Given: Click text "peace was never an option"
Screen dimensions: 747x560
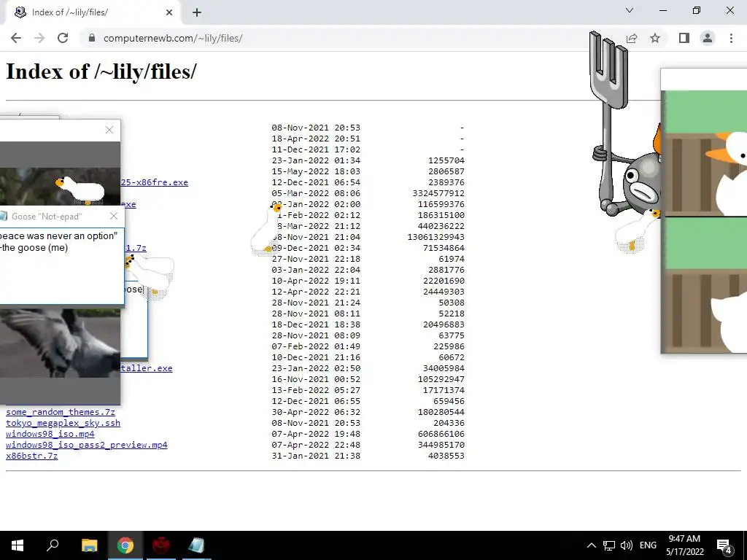Looking at the screenshot, I should click(58, 236).
